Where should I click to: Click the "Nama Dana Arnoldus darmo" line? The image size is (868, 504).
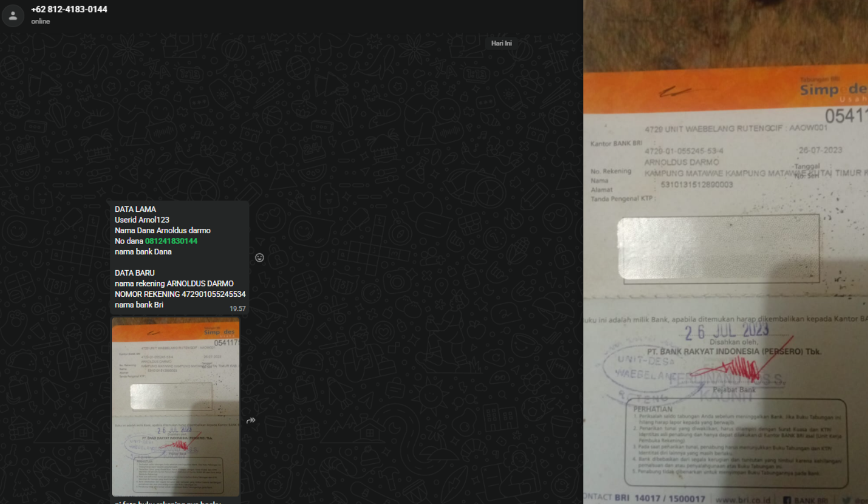click(162, 230)
